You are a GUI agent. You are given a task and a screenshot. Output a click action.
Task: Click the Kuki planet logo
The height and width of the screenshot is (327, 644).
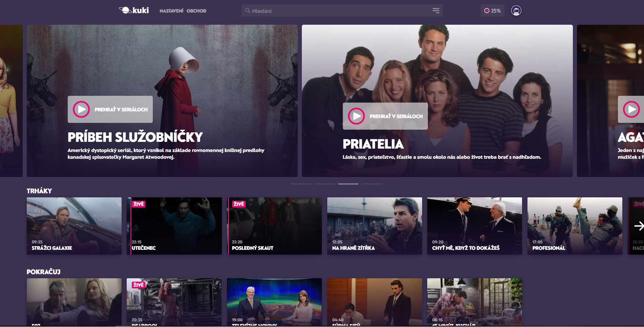pyautogui.click(x=134, y=10)
